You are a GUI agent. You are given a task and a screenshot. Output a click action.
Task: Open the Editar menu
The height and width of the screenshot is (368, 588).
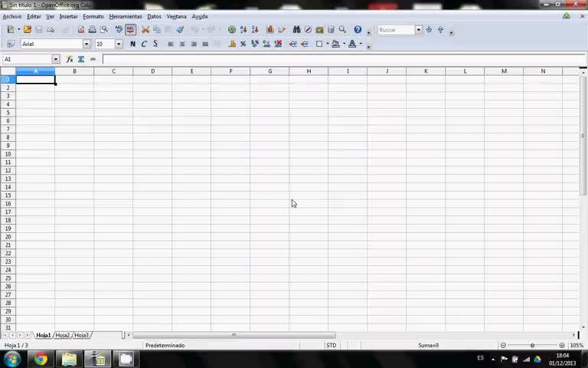pos(34,17)
